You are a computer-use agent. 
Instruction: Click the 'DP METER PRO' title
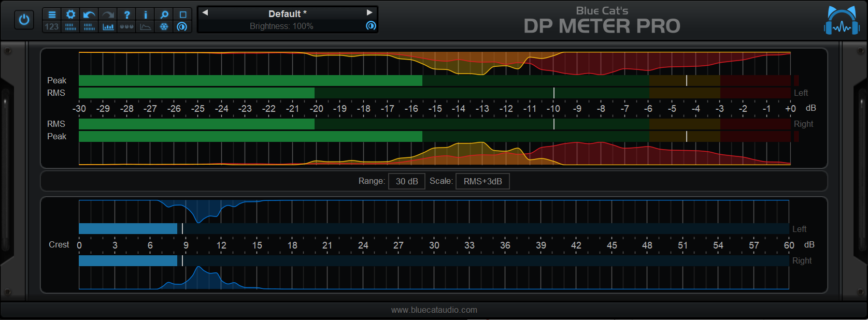coord(602,26)
